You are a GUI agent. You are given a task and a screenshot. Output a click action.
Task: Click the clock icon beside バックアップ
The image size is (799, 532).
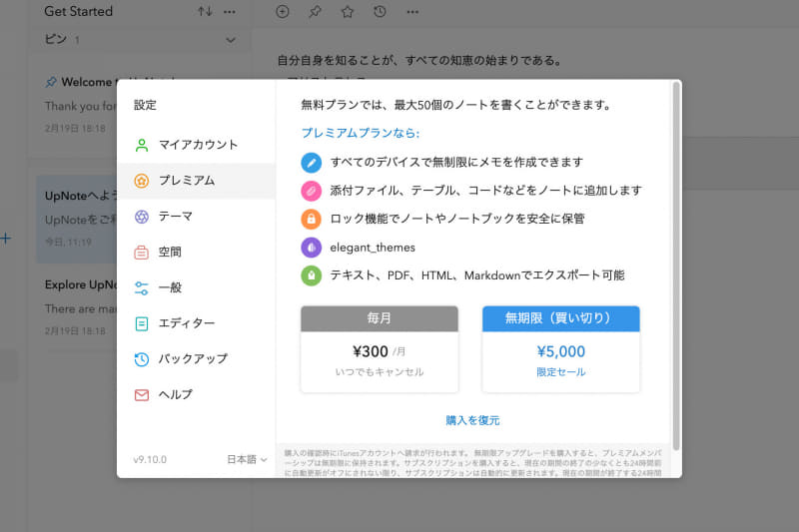pos(142,359)
